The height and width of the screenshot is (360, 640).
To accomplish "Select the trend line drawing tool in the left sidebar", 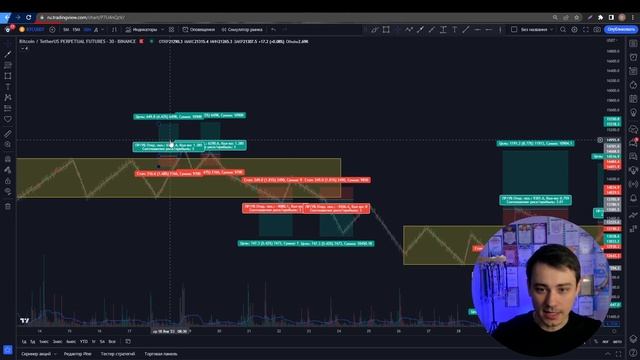I will click(8, 54).
